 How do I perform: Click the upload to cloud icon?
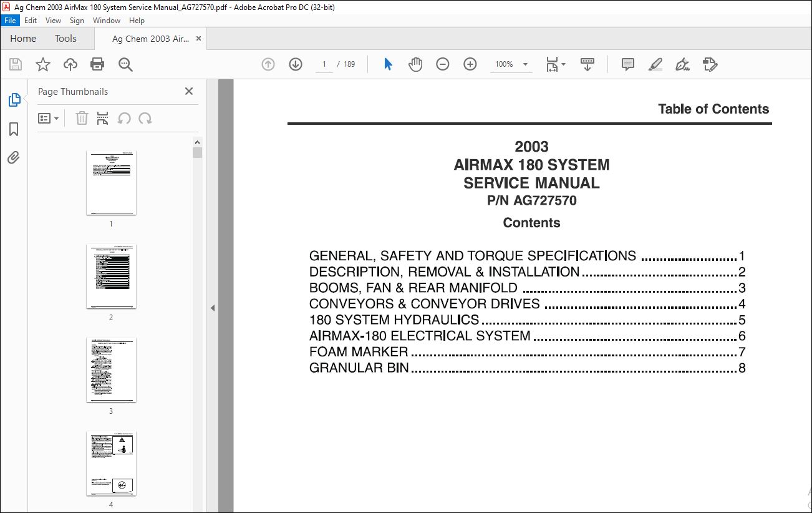[70, 64]
